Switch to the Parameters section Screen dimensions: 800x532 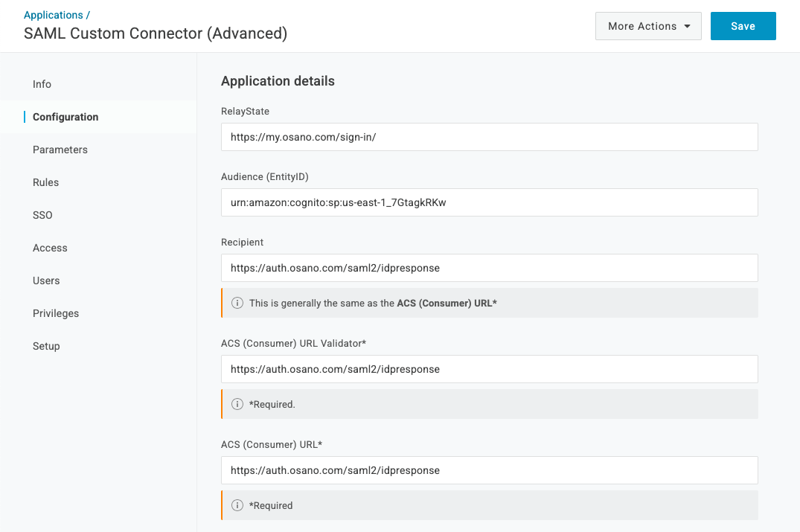point(60,150)
